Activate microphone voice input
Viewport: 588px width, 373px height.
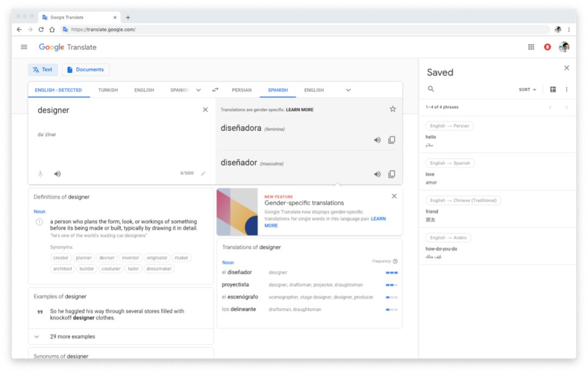(40, 174)
